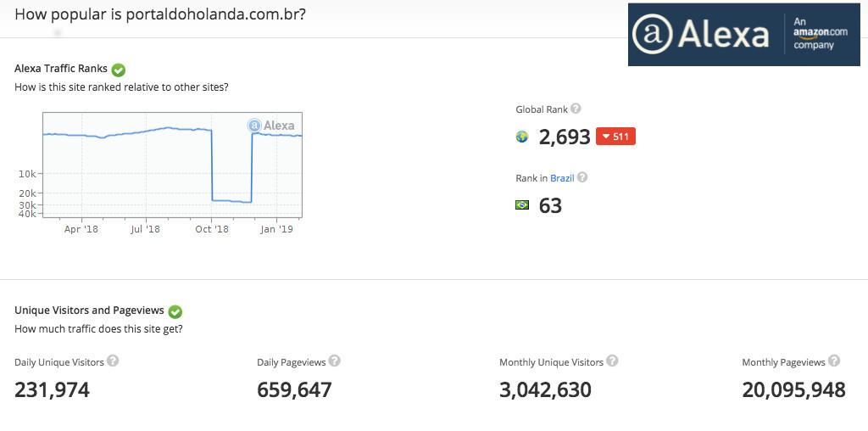Click the Alexa logo banner at top right
This screenshot has height=431, width=868.
click(743, 34)
